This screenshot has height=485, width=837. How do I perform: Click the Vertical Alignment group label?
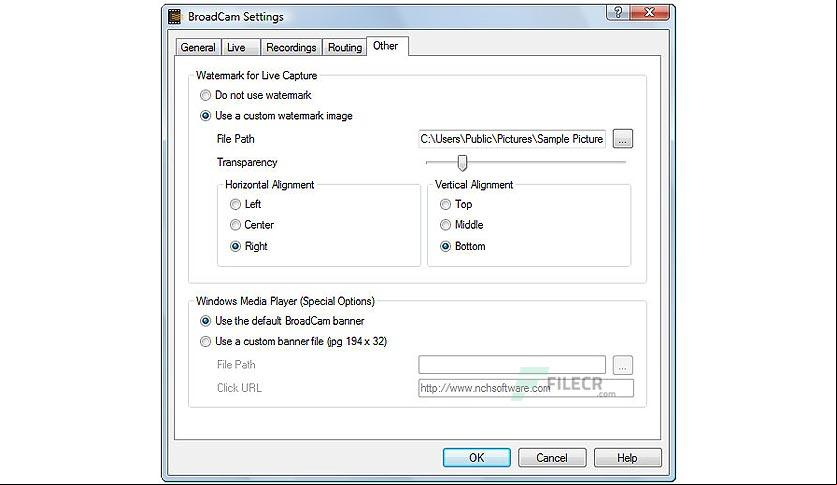point(474,185)
